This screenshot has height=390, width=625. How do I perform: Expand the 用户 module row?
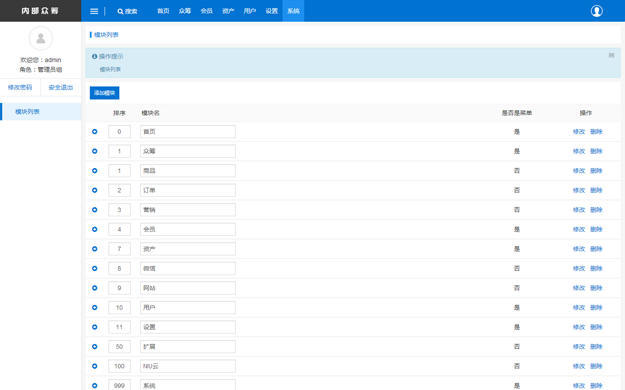tap(94, 307)
